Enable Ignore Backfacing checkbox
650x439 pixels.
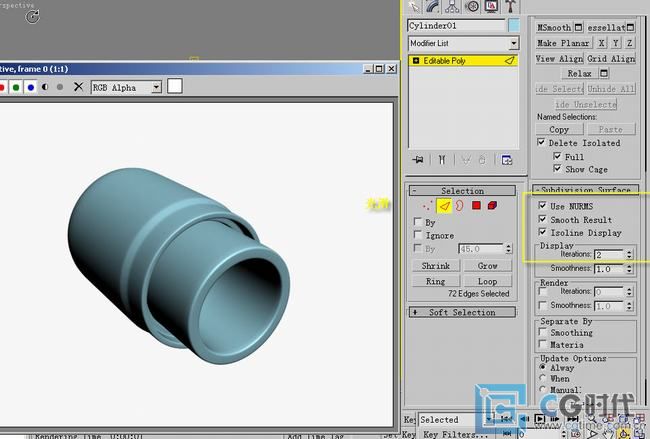point(418,235)
